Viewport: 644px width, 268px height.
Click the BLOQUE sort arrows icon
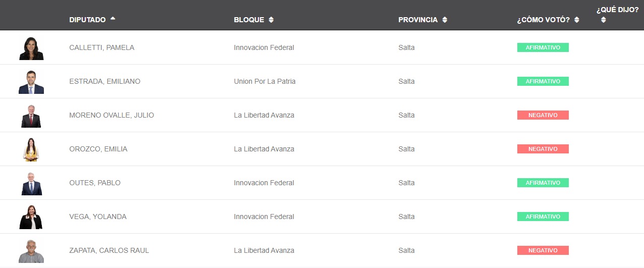point(271,20)
